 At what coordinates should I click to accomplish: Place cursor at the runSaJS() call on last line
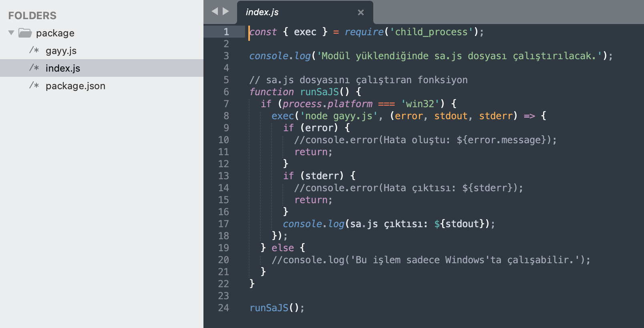(269, 308)
